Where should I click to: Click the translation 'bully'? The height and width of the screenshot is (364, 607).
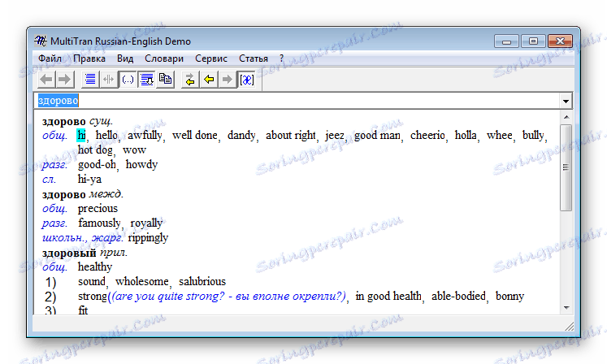click(533, 135)
